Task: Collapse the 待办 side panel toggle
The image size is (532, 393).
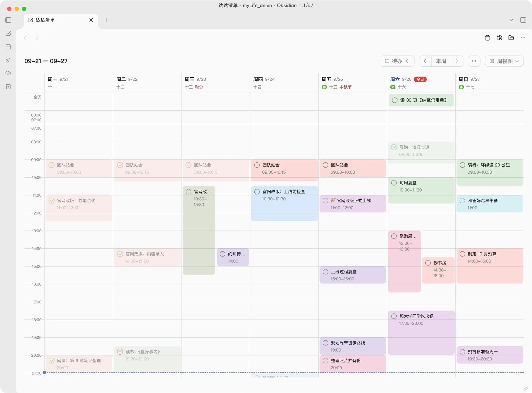Action: (397, 61)
